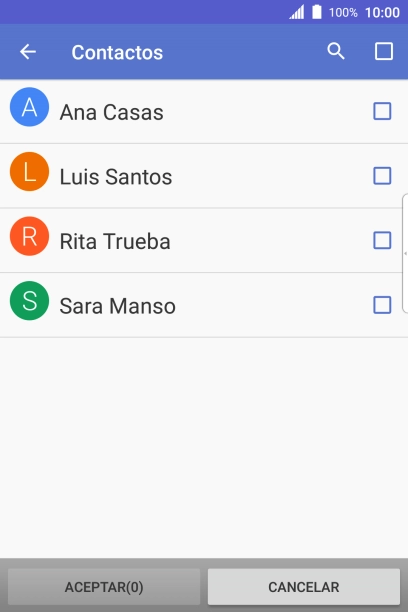Tap the green S avatar icon
Image resolution: width=408 pixels, height=612 pixels.
(x=29, y=301)
